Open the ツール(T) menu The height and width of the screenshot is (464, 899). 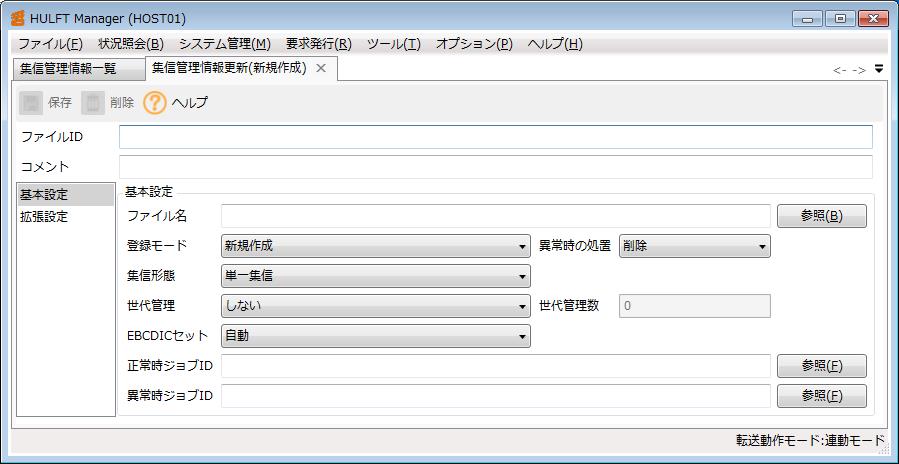point(394,44)
